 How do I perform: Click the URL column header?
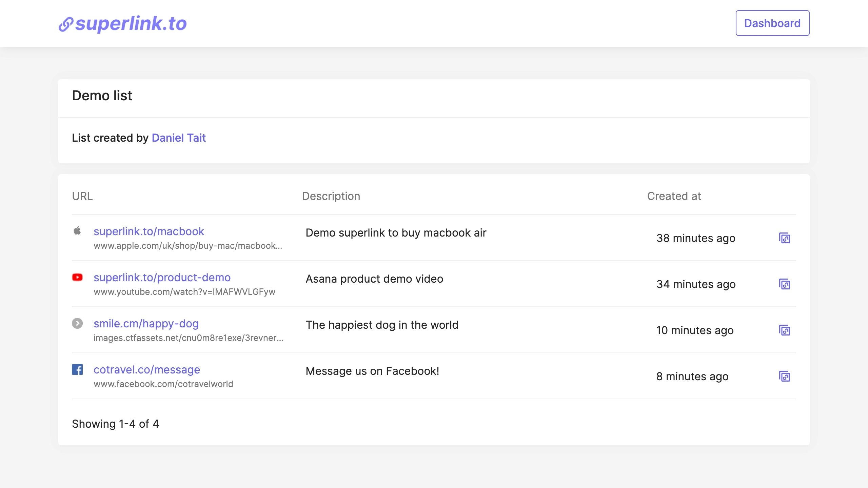point(82,196)
